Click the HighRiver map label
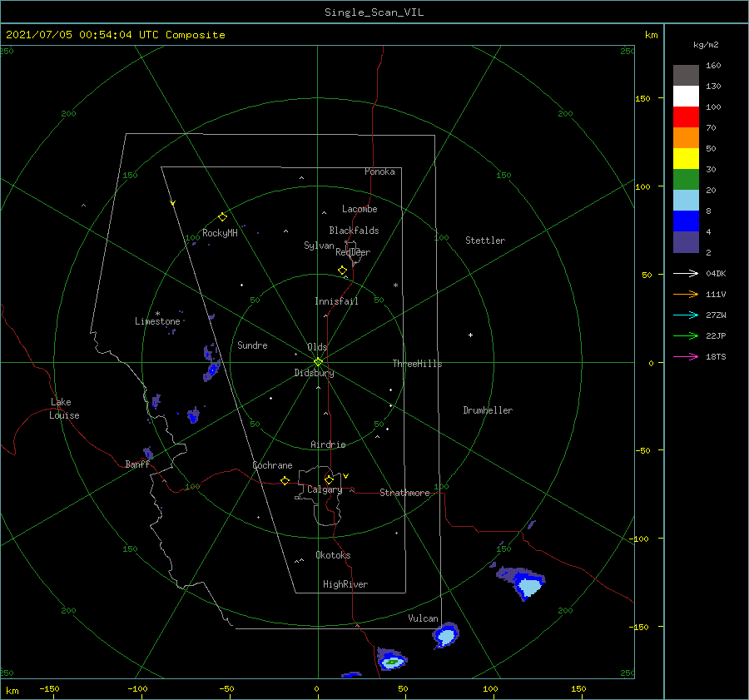This screenshot has height=700, width=749. 345,584
